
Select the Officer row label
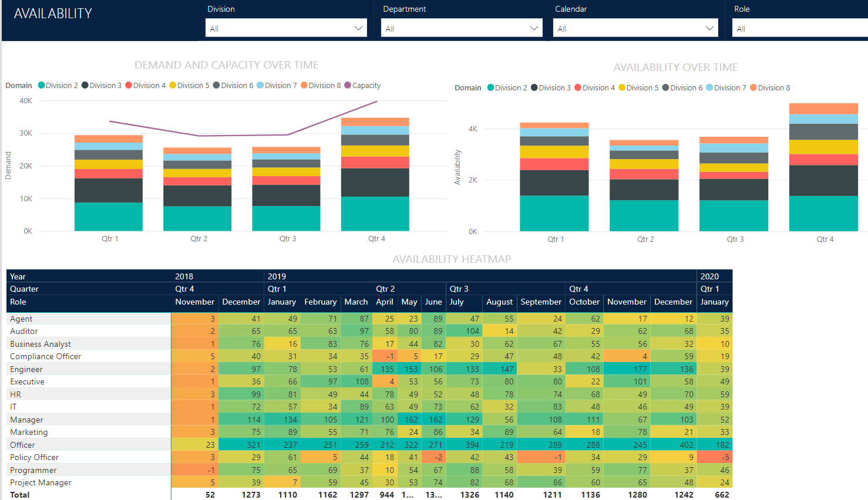pos(22,444)
